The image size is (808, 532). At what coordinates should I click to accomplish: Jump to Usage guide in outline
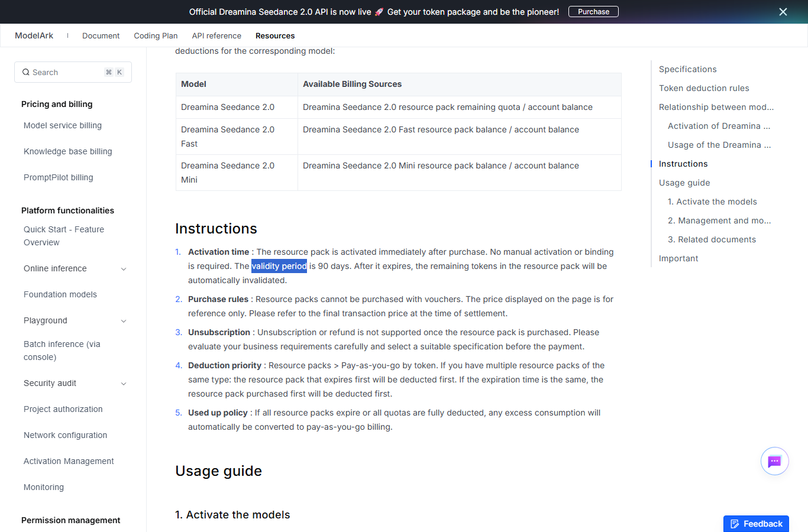(x=684, y=183)
